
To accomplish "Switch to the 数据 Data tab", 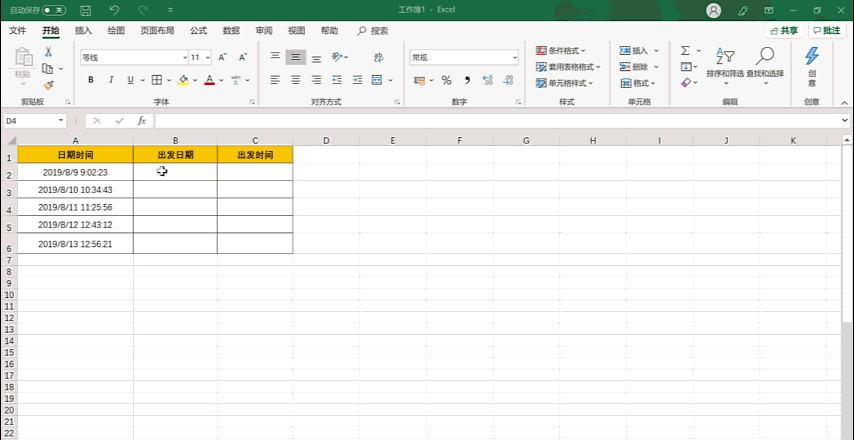I will [231, 30].
